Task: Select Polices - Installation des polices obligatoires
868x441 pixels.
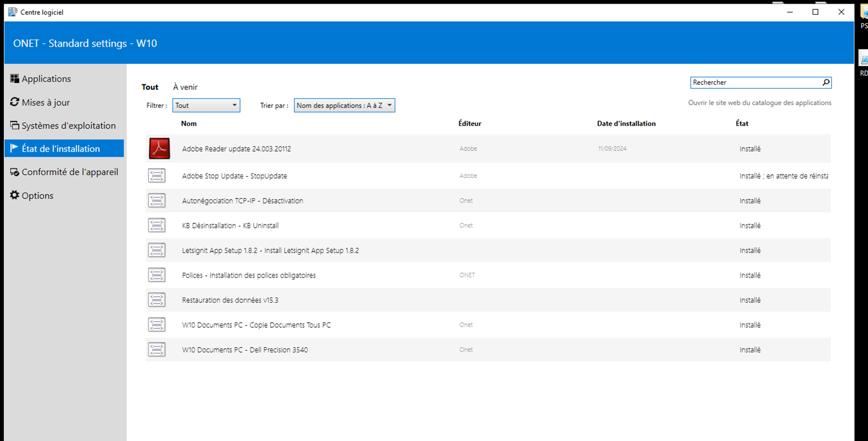Action: click(488, 275)
